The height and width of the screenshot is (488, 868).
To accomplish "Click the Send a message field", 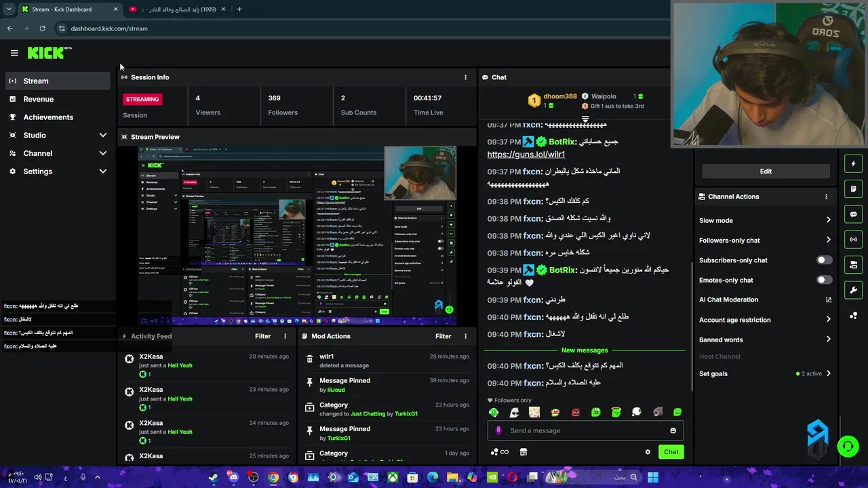I will pos(585,430).
